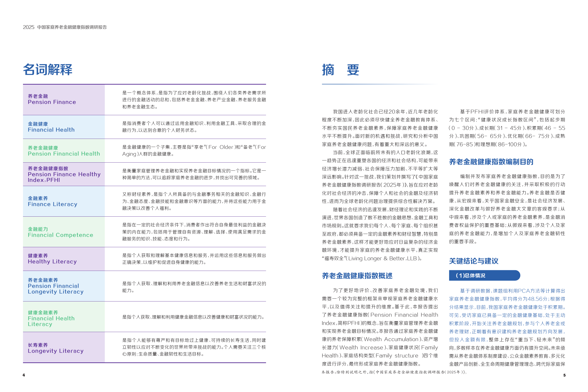Select the term 养老金融健康指数
This screenshot has height=392, width=588.
tap(48, 169)
